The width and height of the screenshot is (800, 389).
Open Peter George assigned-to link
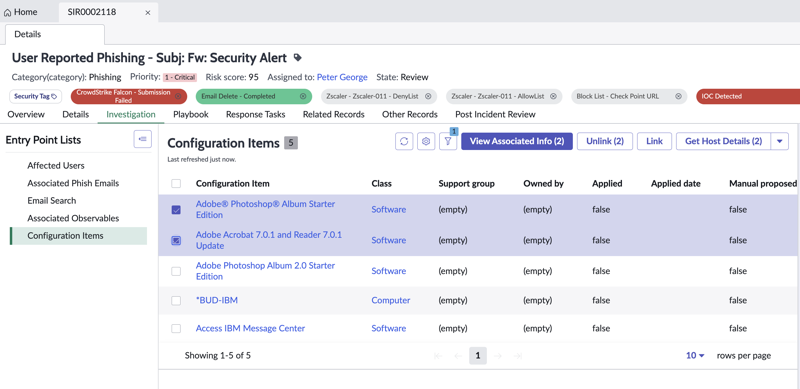(342, 77)
